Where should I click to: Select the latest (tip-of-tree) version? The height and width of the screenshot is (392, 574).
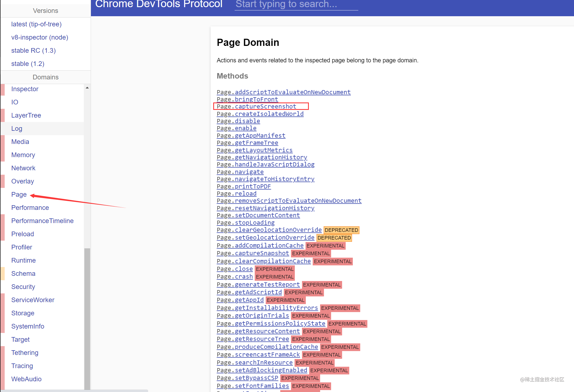(37, 24)
